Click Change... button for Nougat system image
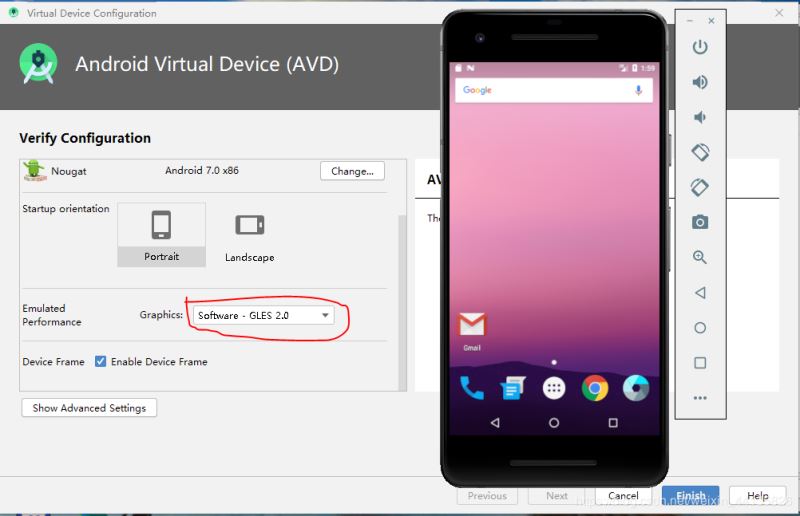The width and height of the screenshot is (800, 516). (x=353, y=171)
